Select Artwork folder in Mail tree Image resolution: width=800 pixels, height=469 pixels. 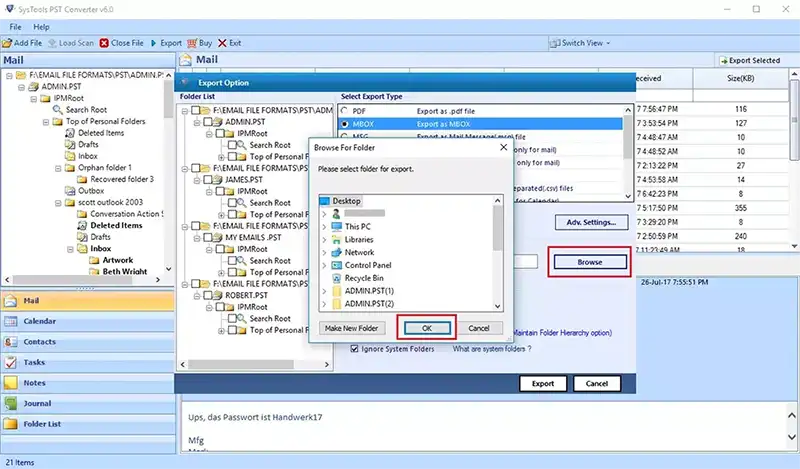[117, 260]
